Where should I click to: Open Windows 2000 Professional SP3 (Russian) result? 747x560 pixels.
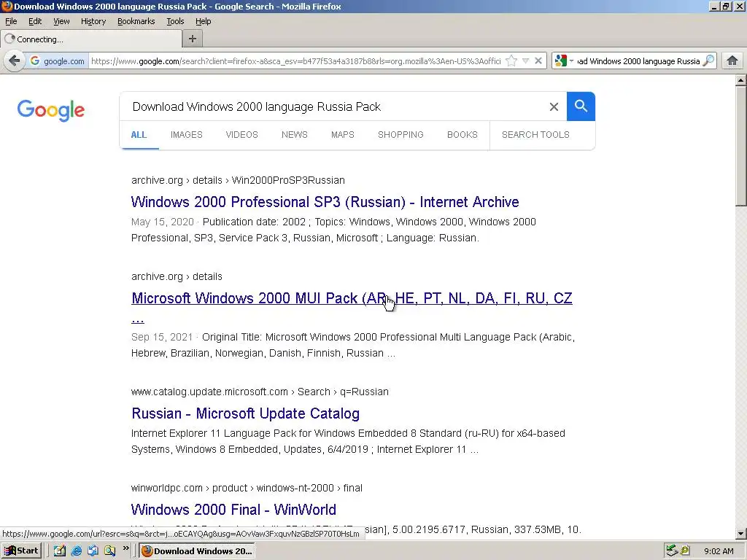325,202
